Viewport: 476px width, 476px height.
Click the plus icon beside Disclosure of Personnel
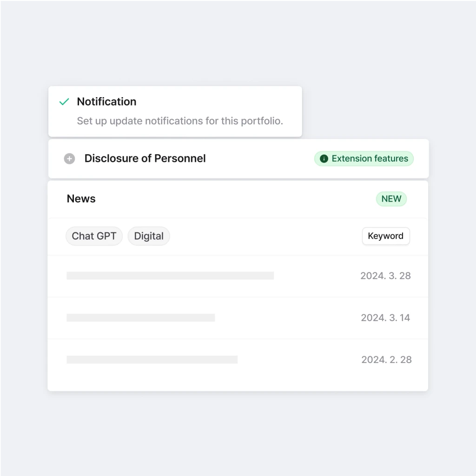(x=69, y=159)
